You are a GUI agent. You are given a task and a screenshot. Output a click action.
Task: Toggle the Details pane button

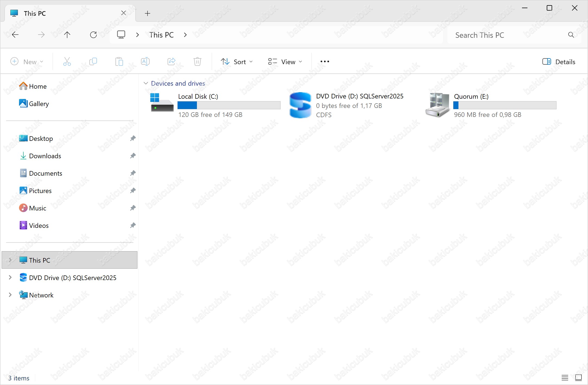point(558,62)
